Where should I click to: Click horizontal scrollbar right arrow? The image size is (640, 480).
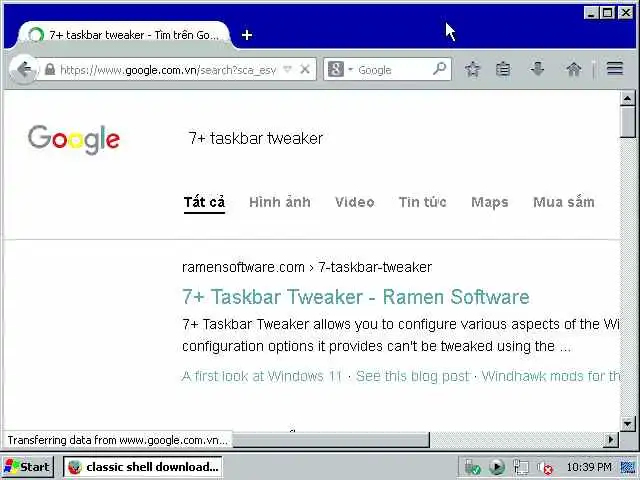611,440
